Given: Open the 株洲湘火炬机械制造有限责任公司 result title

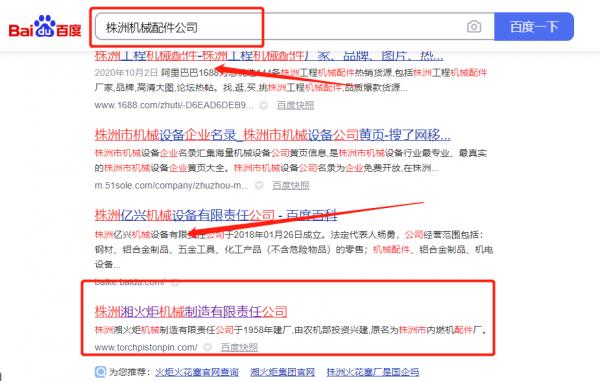Looking at the screenshot, I should (191, 311).
